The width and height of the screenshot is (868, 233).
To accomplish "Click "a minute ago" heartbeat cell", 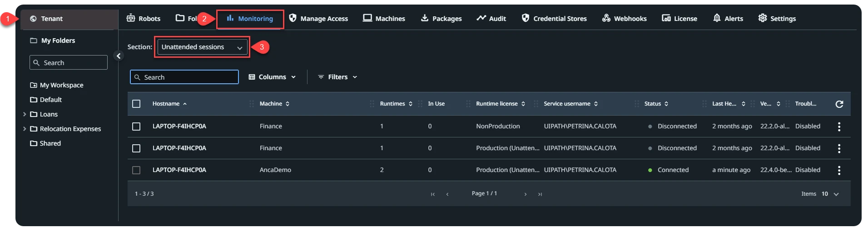I will click(x=731, y=170).
